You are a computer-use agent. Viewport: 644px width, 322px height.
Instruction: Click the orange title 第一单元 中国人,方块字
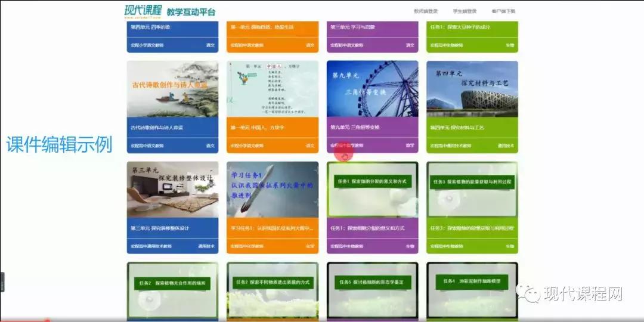[x=257, y=128]
